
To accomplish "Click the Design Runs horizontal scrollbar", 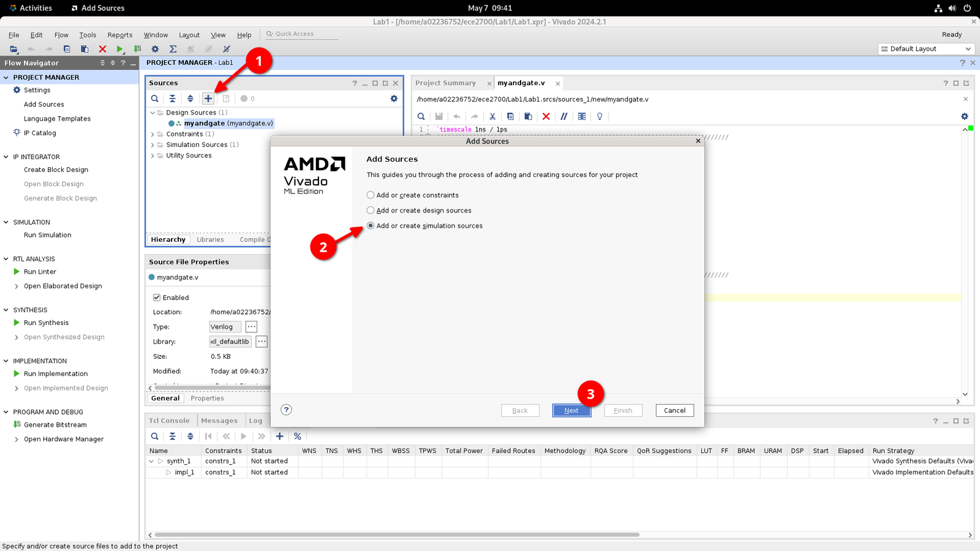I will coord(397,535).
